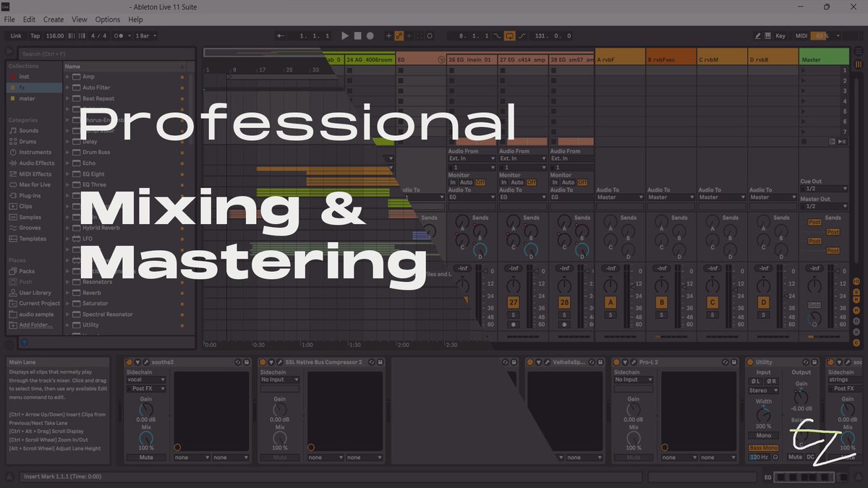
Task: Open Utility Stereo channel mode dropdown
Action: click(764, 390)
